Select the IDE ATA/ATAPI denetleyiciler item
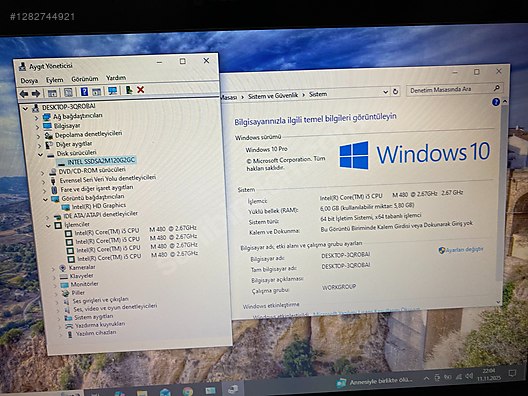Image resolution: width=528 pixels, height=396 pixels. coord(101,215)
